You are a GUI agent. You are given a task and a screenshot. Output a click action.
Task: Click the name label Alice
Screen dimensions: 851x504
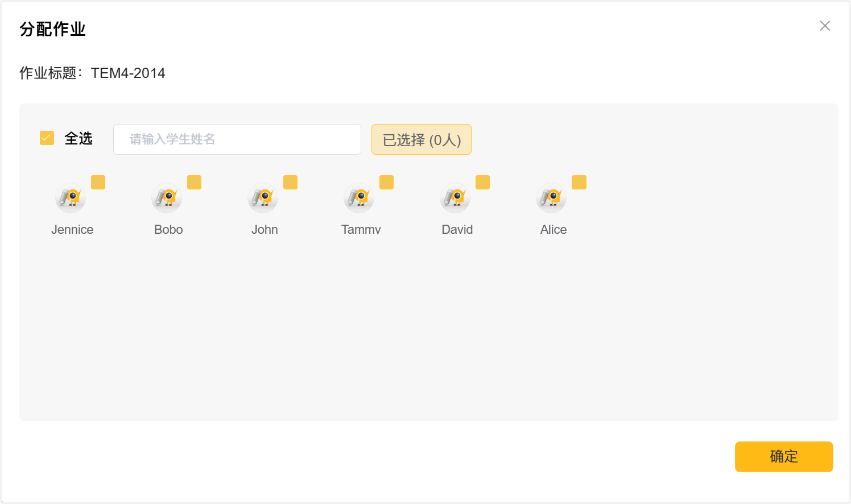point(553,229)
